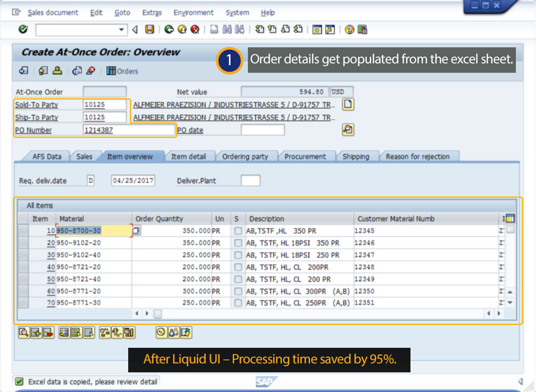Open item 20 line number link
The height and width of the screenshot is (392, 536).
tap(50, 243)
